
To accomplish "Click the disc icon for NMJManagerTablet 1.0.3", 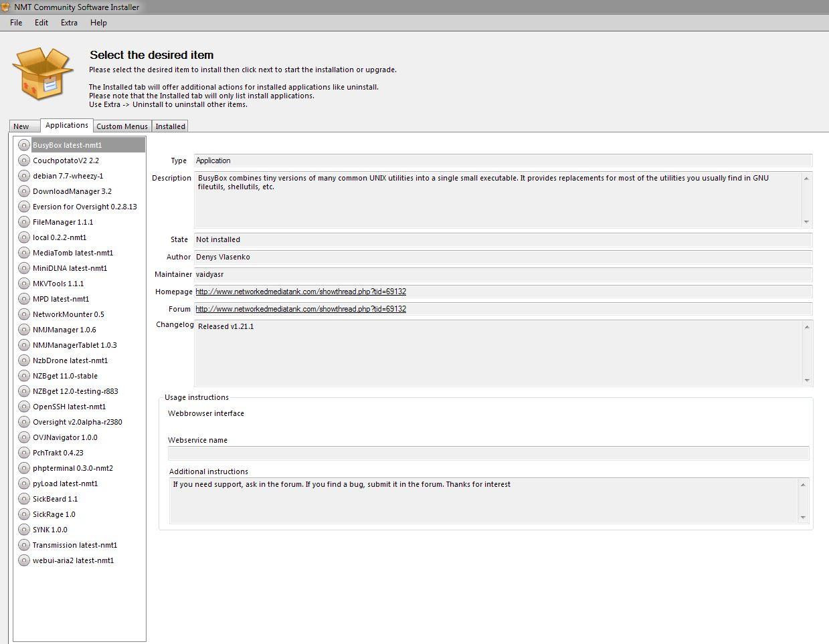I will point(24,345).
